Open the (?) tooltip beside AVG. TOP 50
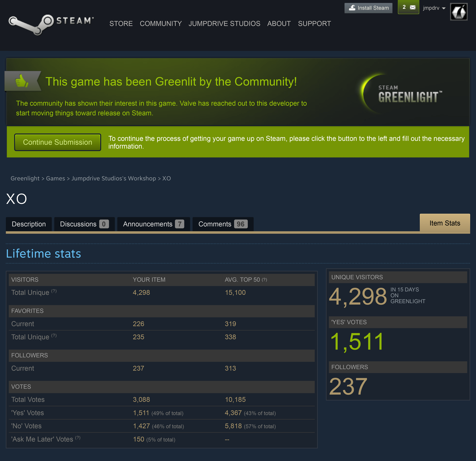 click(265, 279)
